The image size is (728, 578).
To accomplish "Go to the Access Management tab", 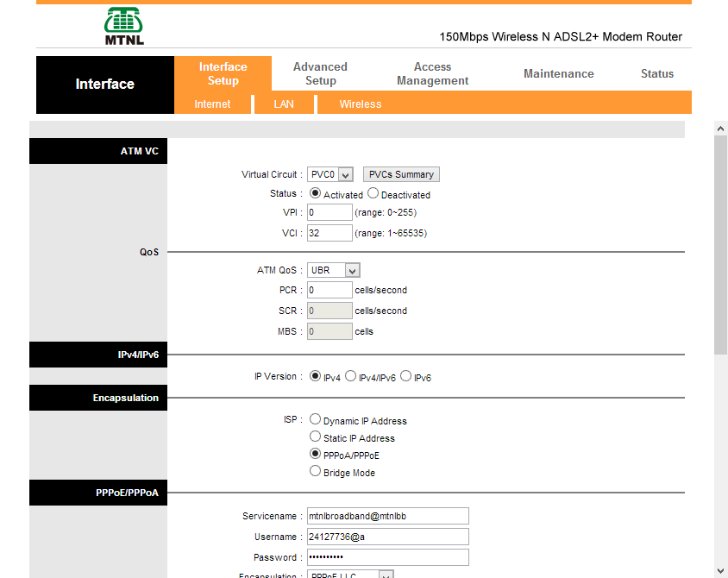I will pos(433,74).
